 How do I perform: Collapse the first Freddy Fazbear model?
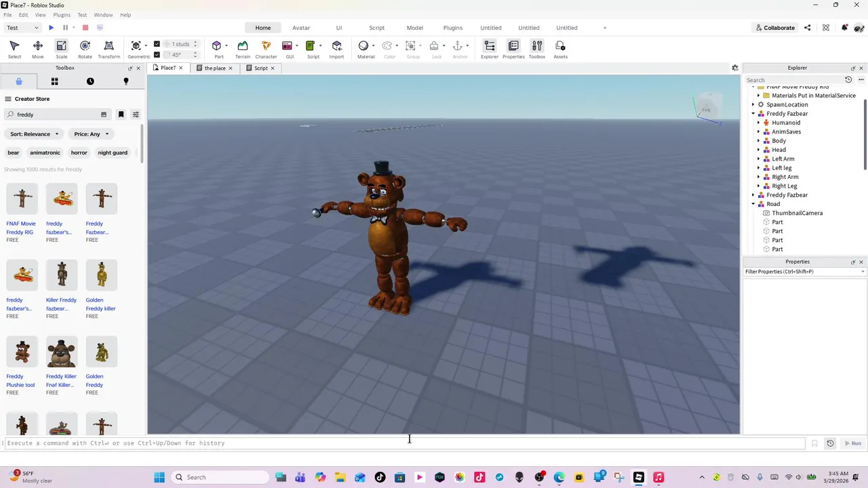tap(753, 114)
